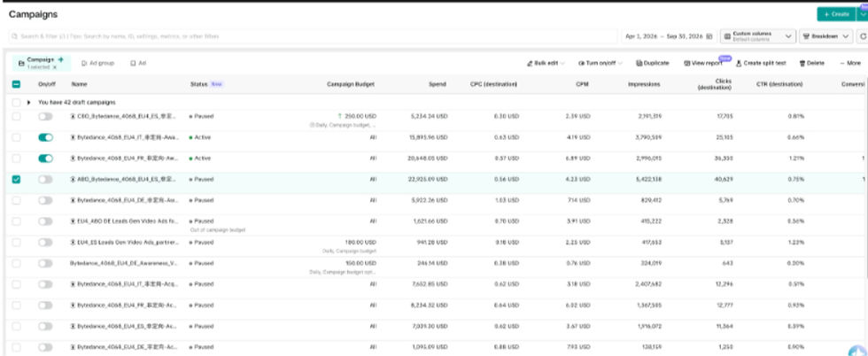Switch to the Ad group tab

coord(97,63)
